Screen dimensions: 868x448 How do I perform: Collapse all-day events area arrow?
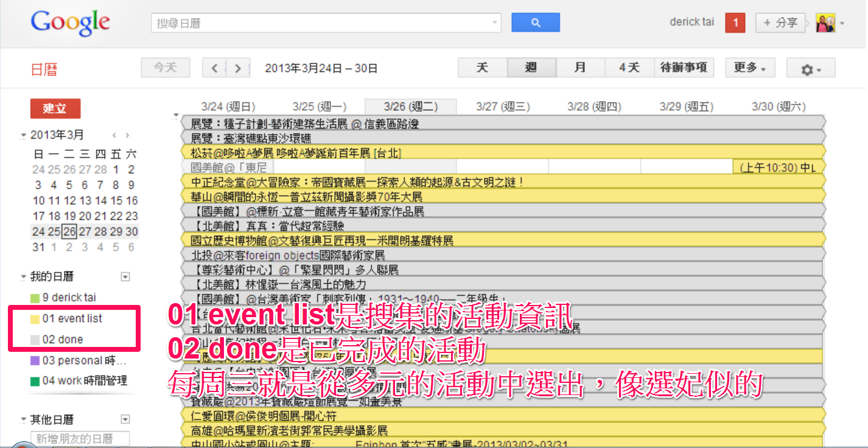click(177, 114)
